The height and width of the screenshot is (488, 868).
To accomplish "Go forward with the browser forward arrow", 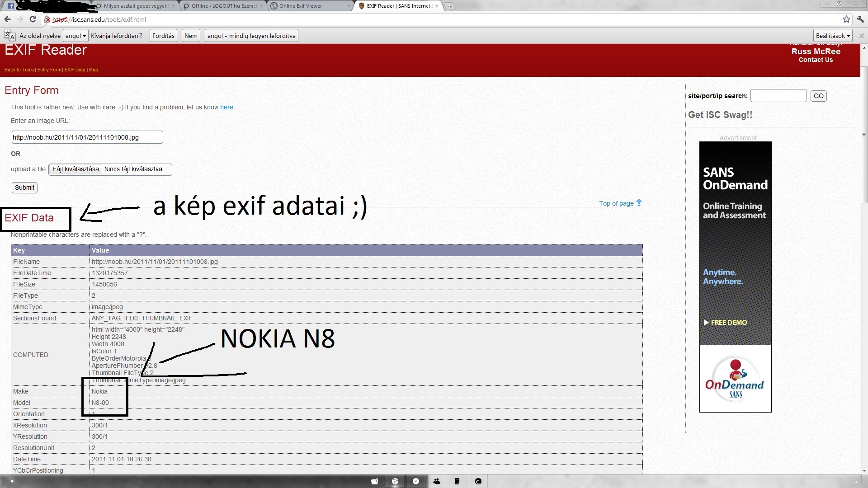I will pyautogui.click(x=20, y=19).
